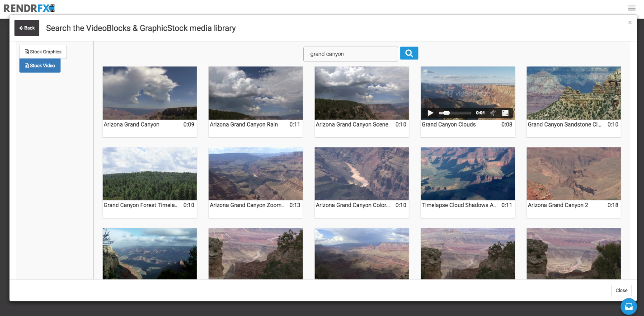Viewport: 644px width, 316px height.
Task: Toggle mute on the Grand Canyon Clouds preview
Action: pos(494,113)
